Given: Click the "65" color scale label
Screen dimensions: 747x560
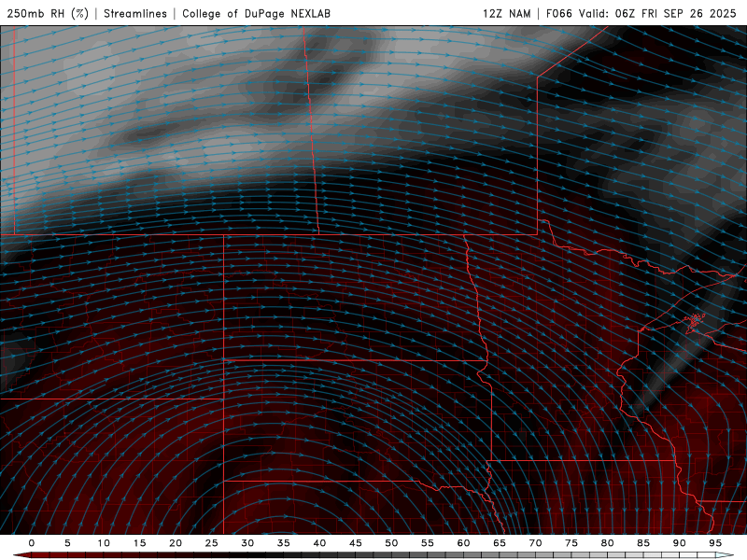Looking at the screenshot, I should click(500, 543).
